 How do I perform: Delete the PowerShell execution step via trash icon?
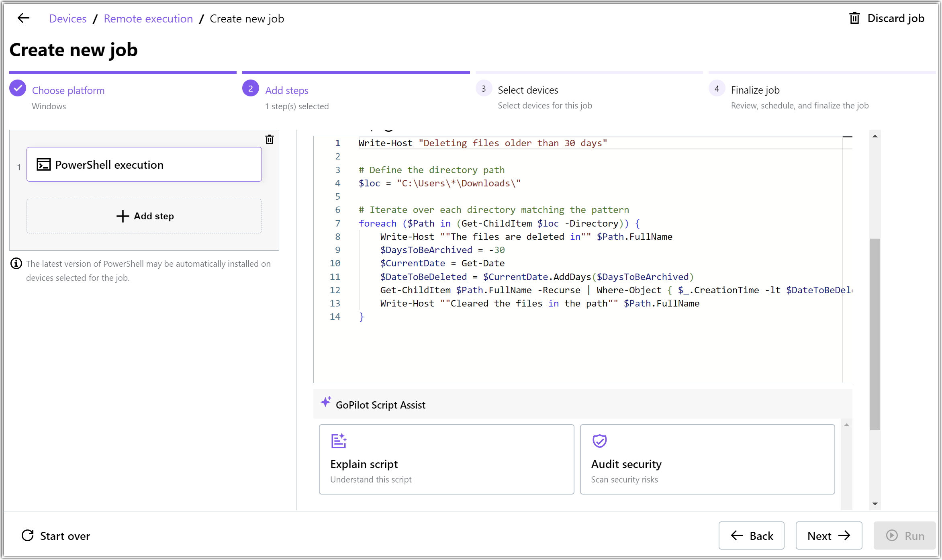[x=270, y=140]
